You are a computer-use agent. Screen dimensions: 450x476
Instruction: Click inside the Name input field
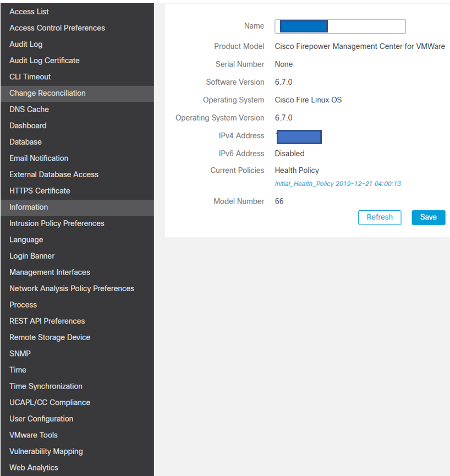coord(339,26)
